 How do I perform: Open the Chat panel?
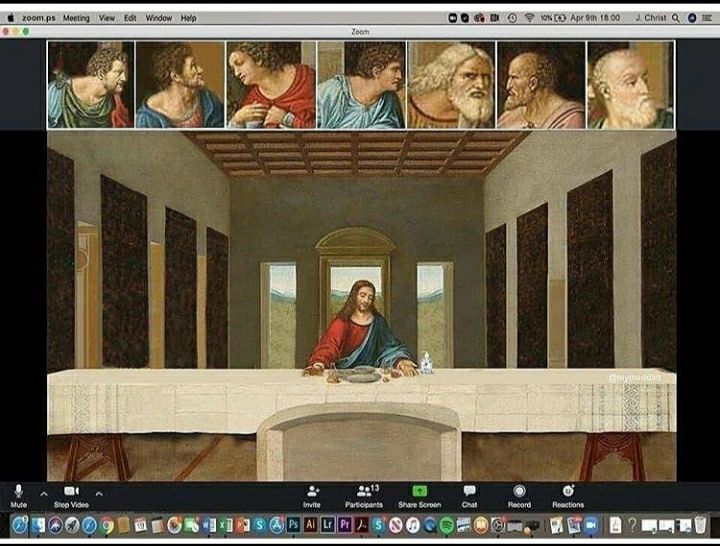[x=469, y=496]
